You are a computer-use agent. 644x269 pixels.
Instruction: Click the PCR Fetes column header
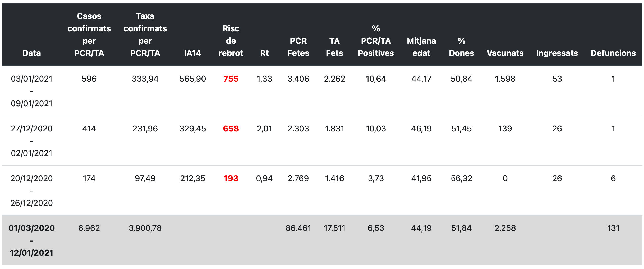click(x=298, y=47)
